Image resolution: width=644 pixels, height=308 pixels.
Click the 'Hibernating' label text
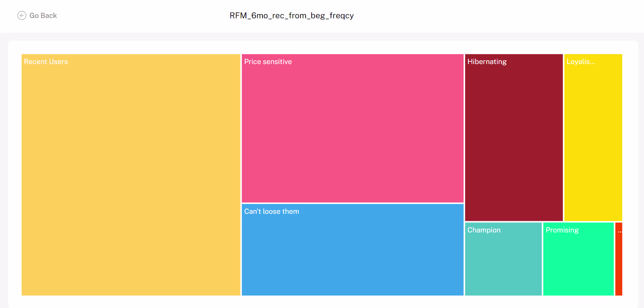point(487,62)
